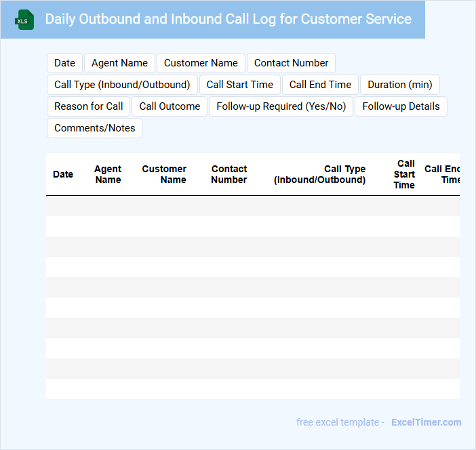This screenshot has height=450, width=476.
Task: Click the Contact Number table column header
Action: point(229,174)
